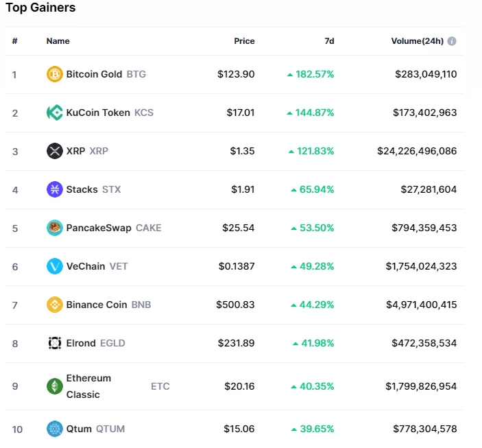Click the KuCoin Token logo icon

(55, 113)
